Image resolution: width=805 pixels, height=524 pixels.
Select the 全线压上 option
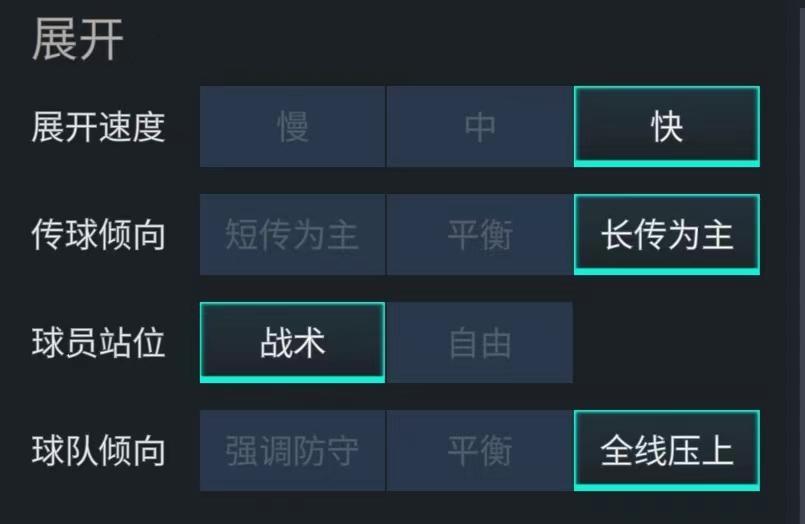pos(666,451)
